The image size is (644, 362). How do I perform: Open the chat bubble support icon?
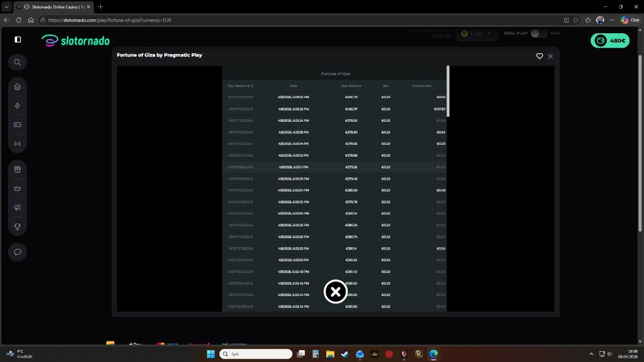click(x=17, y=252)
